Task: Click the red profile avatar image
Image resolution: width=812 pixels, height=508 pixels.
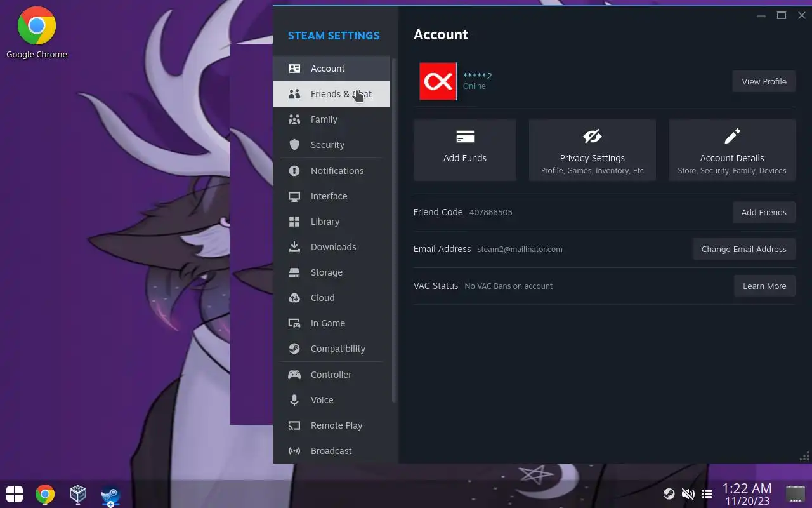Action: (438, 81)
